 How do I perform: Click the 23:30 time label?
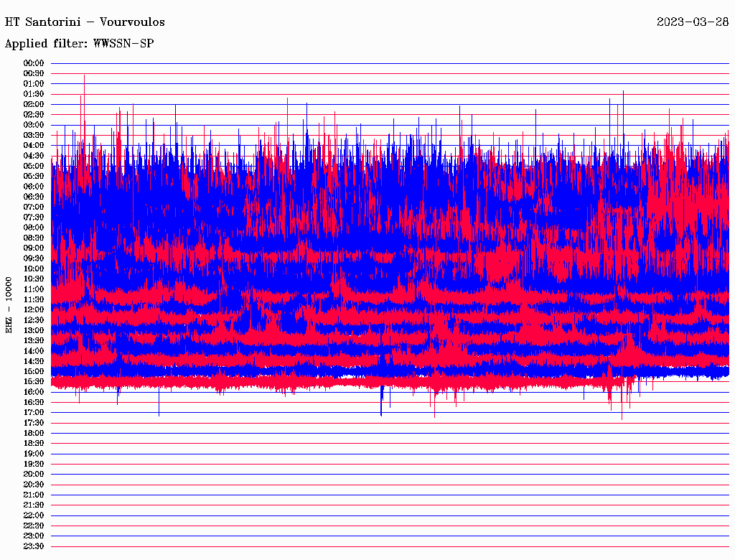coord(34,546)
